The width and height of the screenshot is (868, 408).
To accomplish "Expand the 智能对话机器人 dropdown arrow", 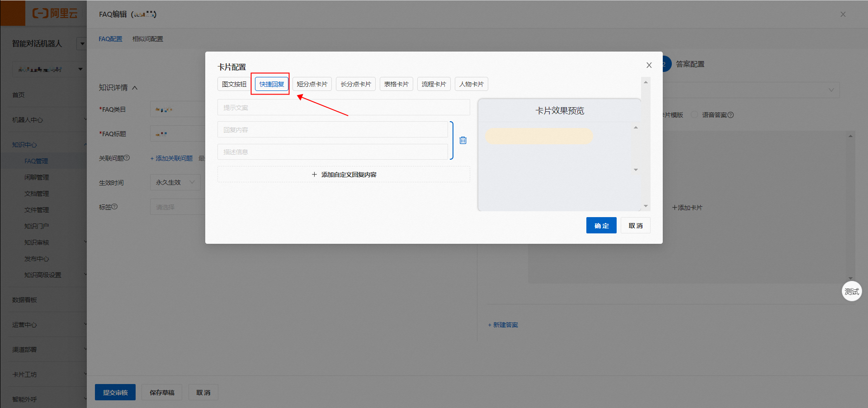I will coord(82,44).
